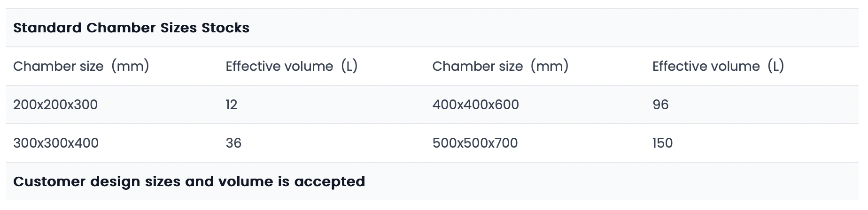Click the 12 liter volume cell
868x210 pixels.
[x=232, y=105]
